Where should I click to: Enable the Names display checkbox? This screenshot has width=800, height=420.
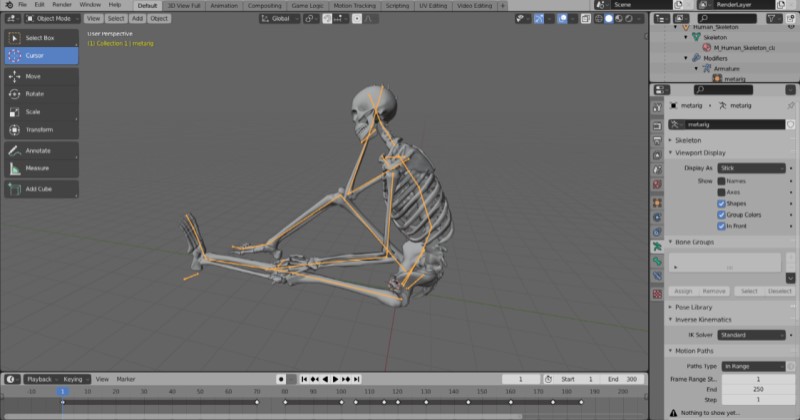722,180
